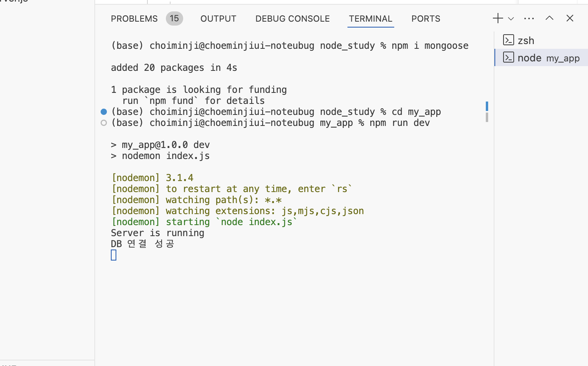Select the TERMINAL tab

point(371,18)
